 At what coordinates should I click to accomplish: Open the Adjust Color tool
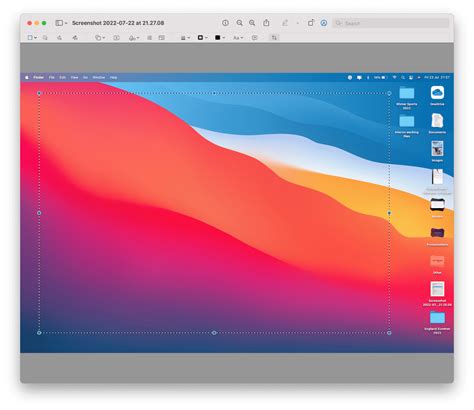pos(150,38)
